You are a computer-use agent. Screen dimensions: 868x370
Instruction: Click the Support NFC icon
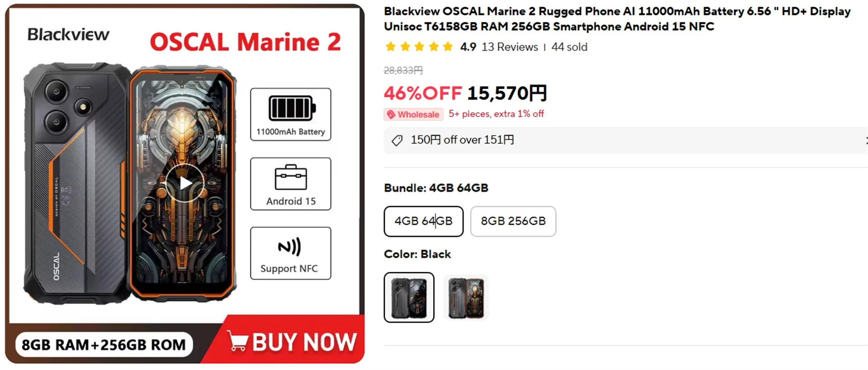coord(289,247)
